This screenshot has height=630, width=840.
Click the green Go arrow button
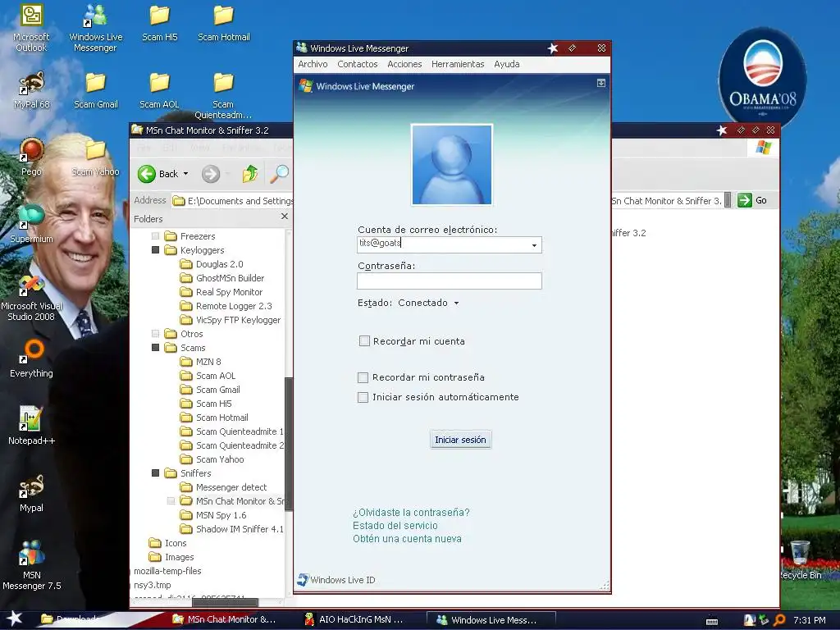click(745, 200)
